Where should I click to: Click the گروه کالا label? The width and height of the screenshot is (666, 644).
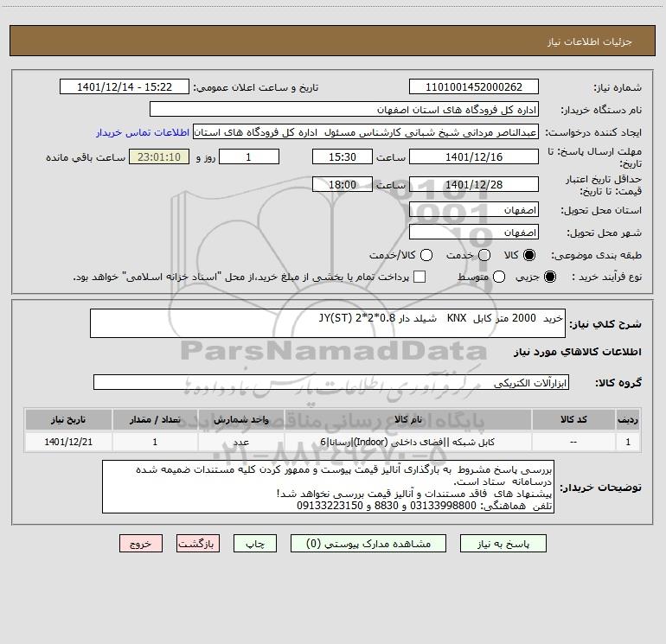click(x=618, y=383)
